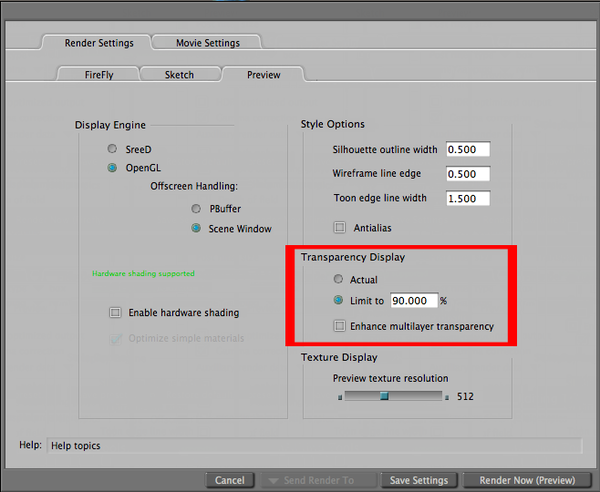Select the Limit to transparency option
The image size is (600, 492).
pos(338,300)
